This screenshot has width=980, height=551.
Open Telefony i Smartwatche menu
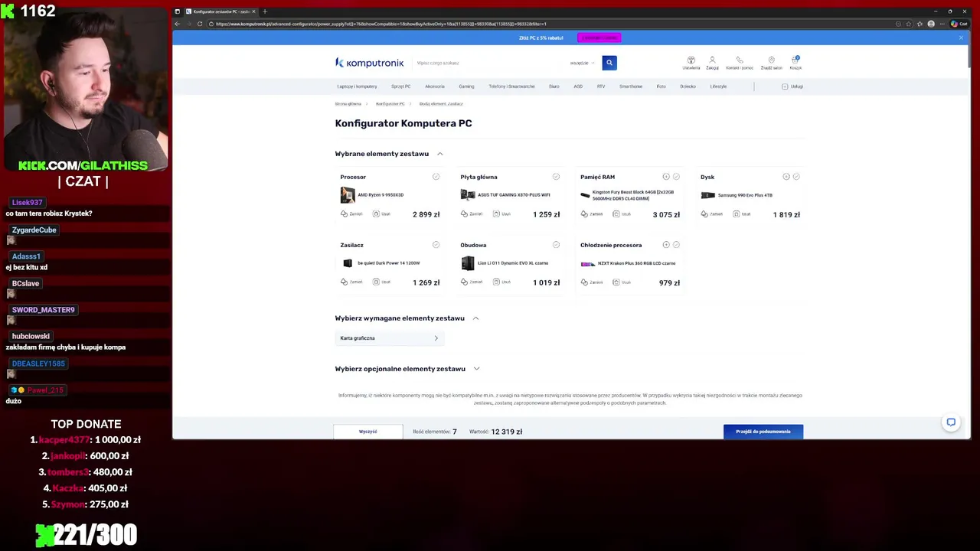tap(511, 86)
